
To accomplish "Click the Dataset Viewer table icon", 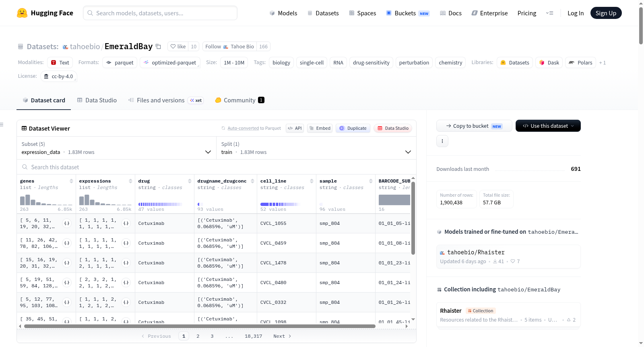I will [x=24, y=128].
